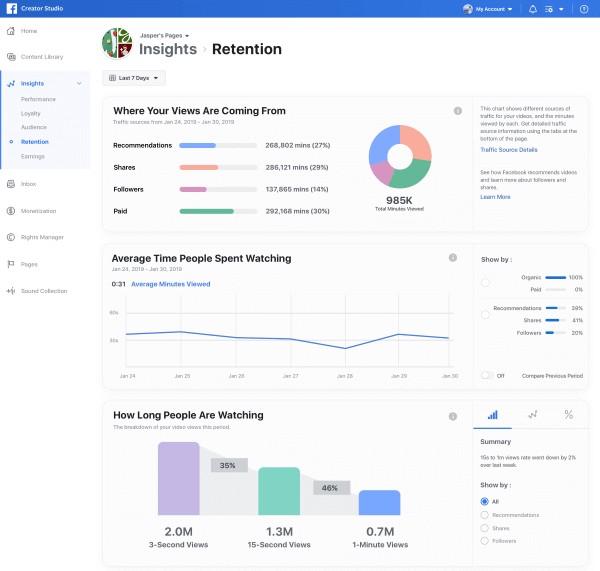Open Content Library from sidebar icon
The width and height of the screenshot is (600, 571).
tap(10, 58)
